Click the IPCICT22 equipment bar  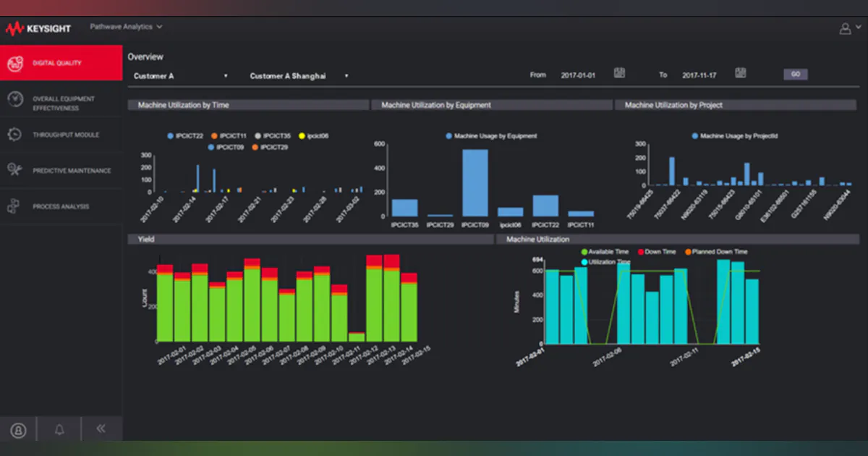[545, 206]
